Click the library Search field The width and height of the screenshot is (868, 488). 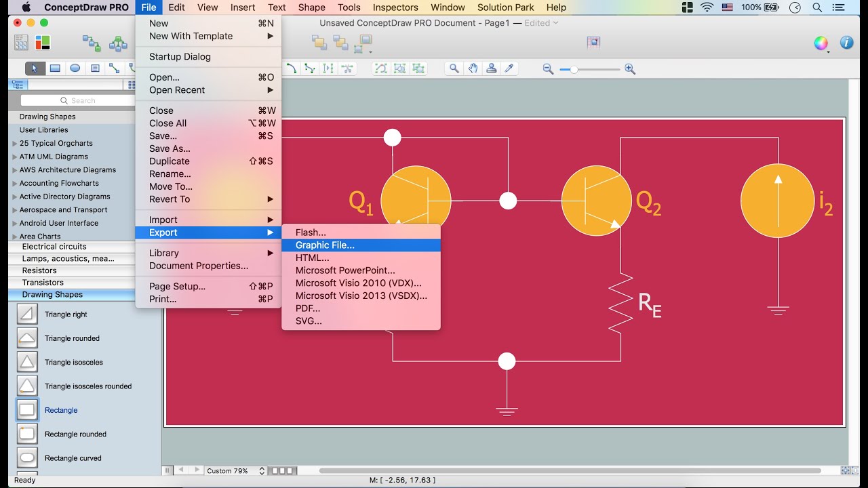(78, 100)
